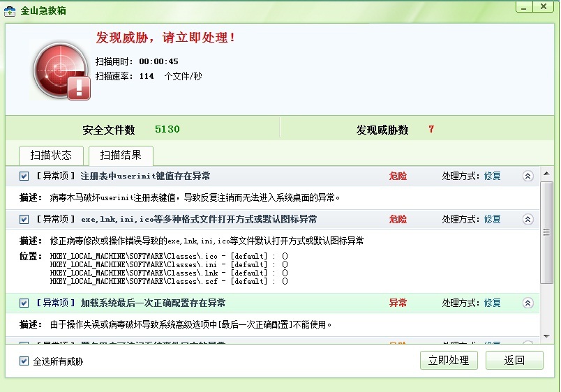Click the 发现威胁数 value 7
The width and height of the screenshot is (561, 392).
point(431,129)
